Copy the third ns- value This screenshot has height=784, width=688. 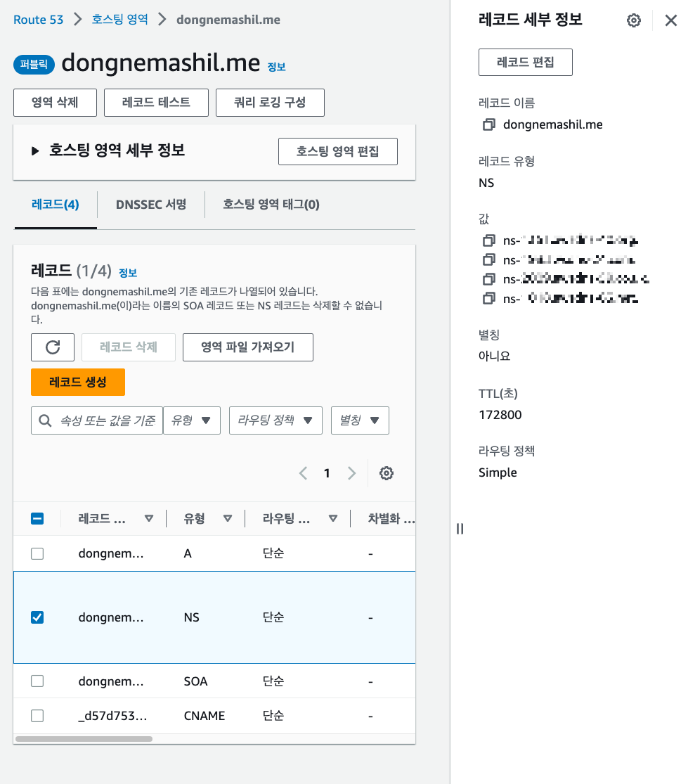tap(488, 279)
